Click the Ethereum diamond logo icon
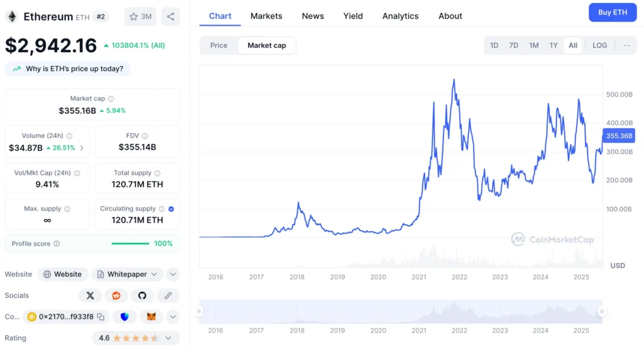 [12, 16]
